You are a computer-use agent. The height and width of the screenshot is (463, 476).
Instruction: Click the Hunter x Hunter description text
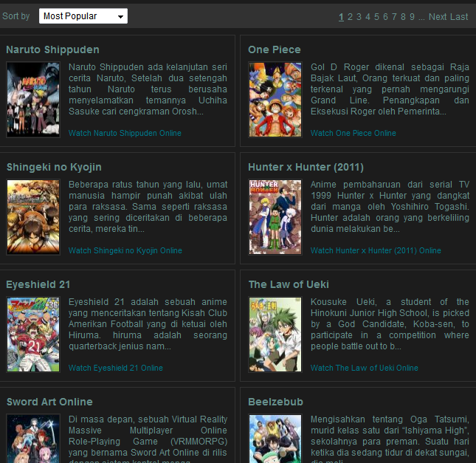point(390,207)
